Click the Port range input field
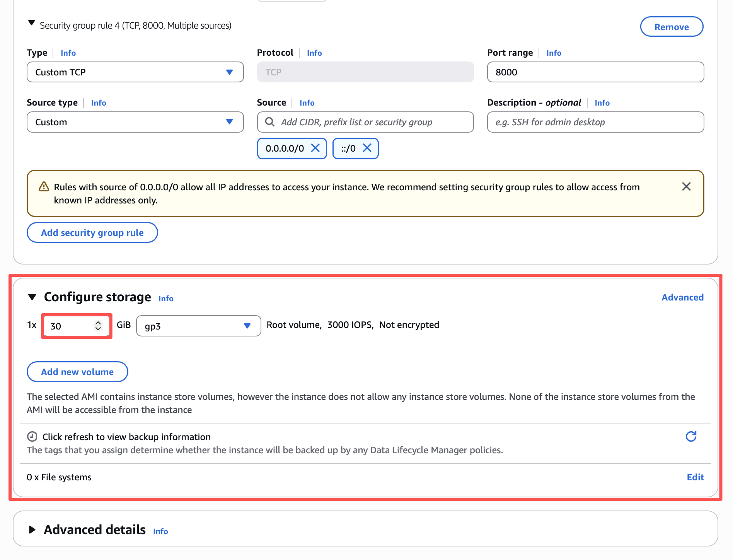Image resolution: width=733 pixels, height=560 pixels. coord(595,72)
